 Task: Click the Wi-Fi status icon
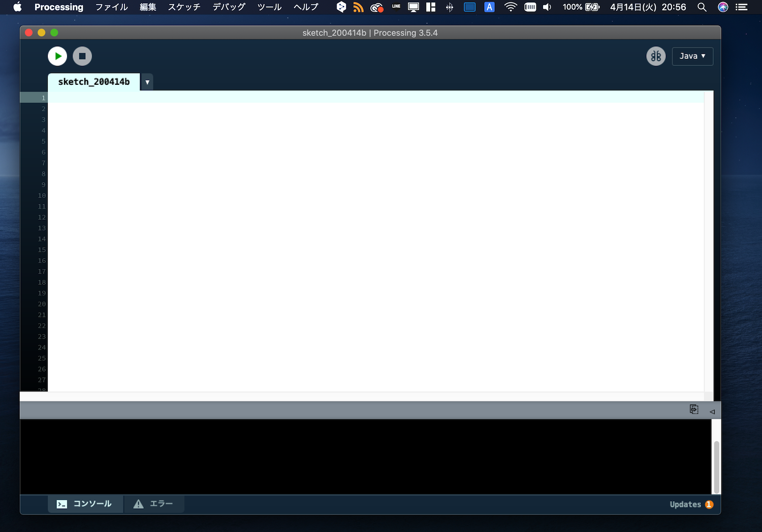510,7
